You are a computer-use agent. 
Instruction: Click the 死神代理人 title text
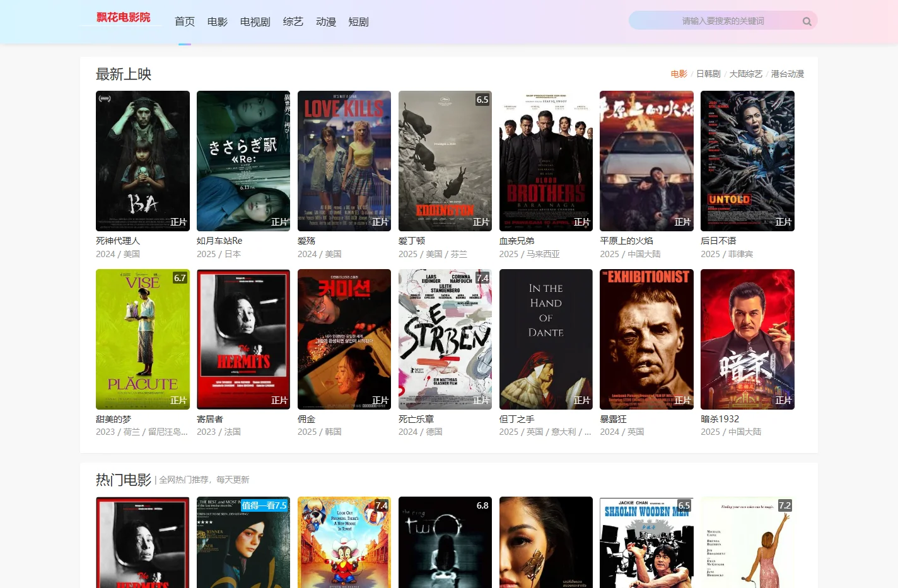118,241
